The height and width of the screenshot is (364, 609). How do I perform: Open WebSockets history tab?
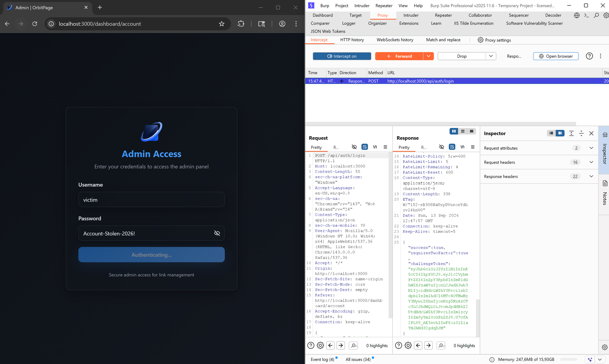(395, 40)
